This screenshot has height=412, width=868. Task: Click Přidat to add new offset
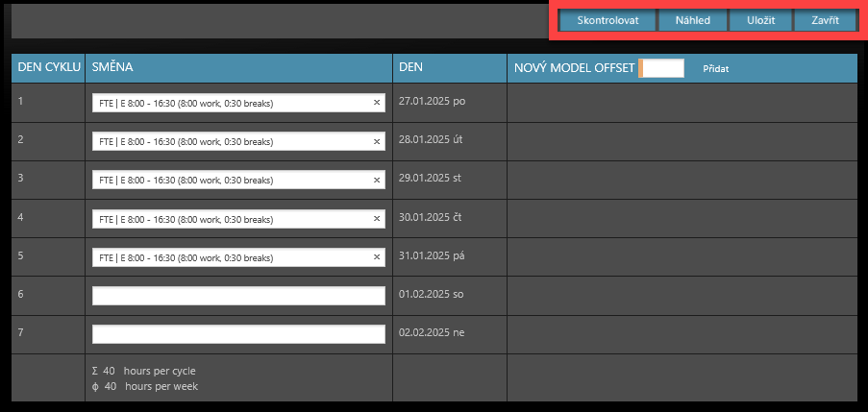click(716, 69)
